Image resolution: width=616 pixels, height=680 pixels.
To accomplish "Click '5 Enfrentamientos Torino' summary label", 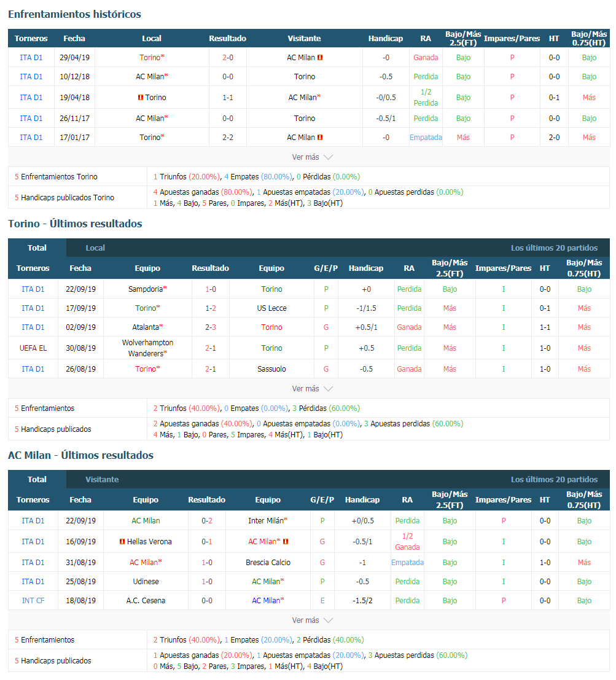I will 56,176.
